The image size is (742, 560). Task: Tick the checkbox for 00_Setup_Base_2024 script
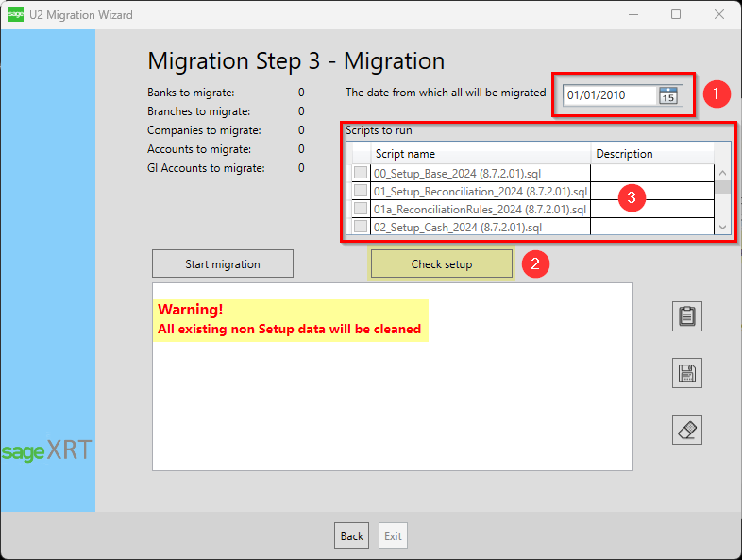click(361, 173)
